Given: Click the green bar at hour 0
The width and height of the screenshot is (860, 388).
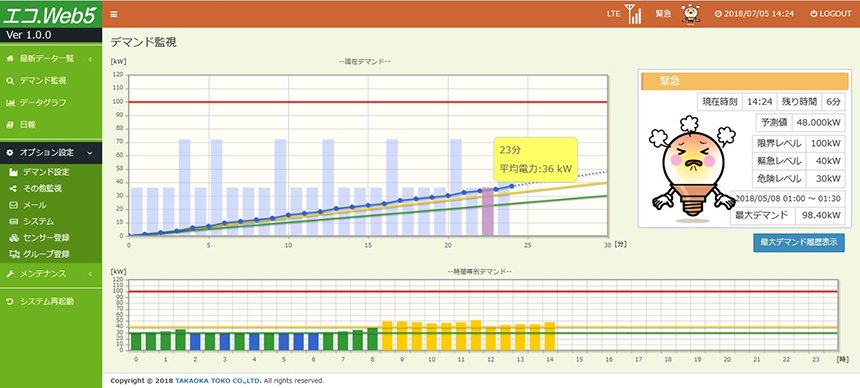Looking at the screenshot, I should click(135, 341).
